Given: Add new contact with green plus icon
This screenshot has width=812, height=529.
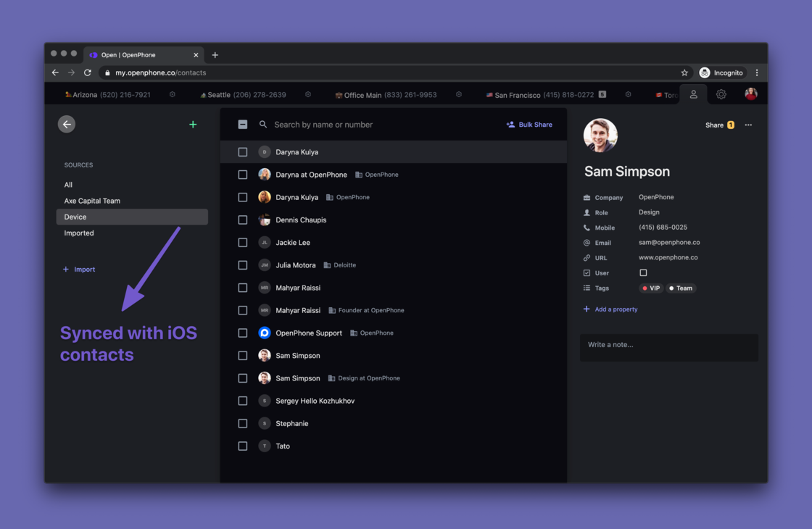Looking at the screenshot, I should coord(193,124).
